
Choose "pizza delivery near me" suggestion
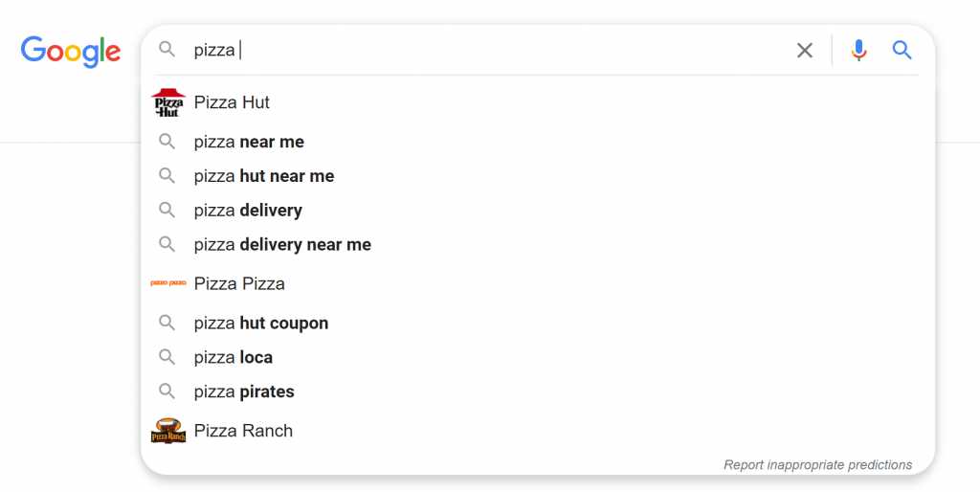click(538, 244)
